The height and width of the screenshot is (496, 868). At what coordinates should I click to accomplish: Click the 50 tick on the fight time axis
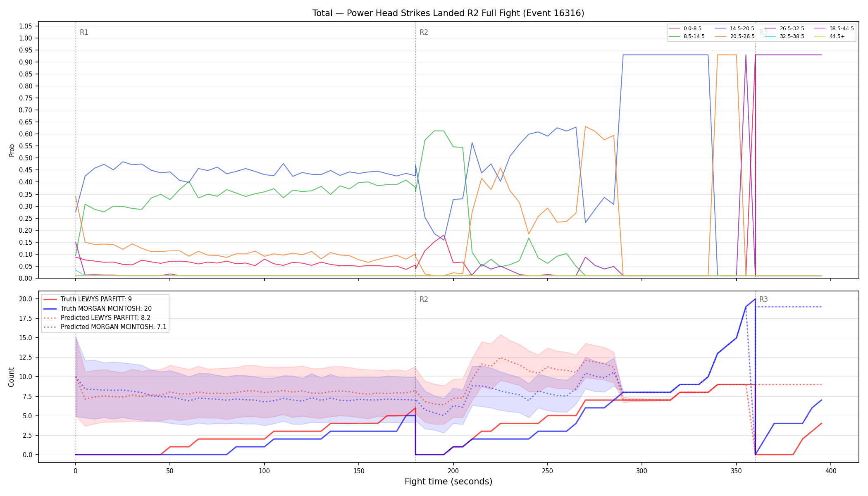point(169,471)
